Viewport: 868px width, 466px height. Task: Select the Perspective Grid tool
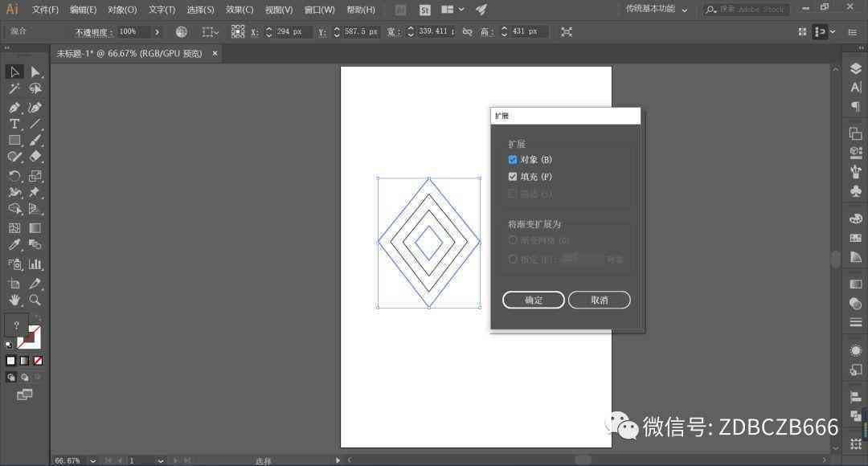click(x=35, y=209)
